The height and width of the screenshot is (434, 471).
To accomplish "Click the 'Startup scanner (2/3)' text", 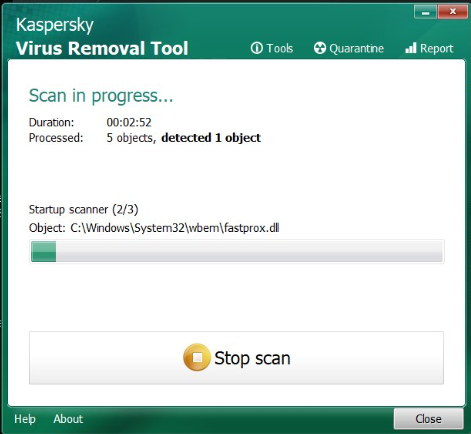I will click(x=84, y=210).
